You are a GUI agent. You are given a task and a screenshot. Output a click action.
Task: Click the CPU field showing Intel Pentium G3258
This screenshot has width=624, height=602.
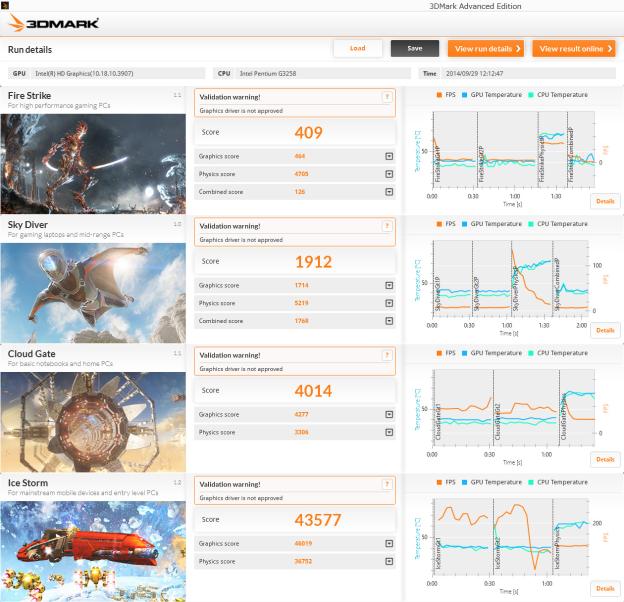pos(312,73)
